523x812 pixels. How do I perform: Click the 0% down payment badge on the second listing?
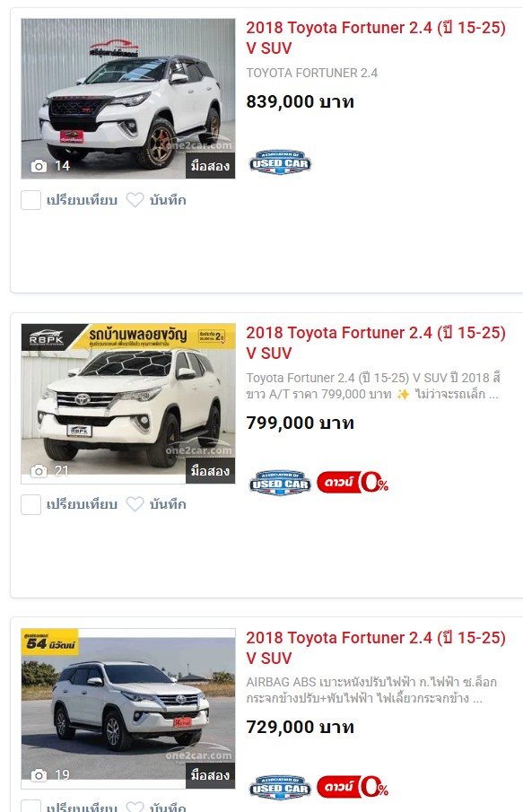(353, 483)
